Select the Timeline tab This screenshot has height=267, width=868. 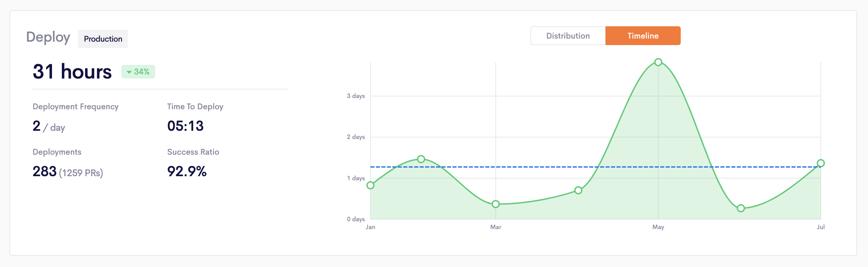point(643,36)
